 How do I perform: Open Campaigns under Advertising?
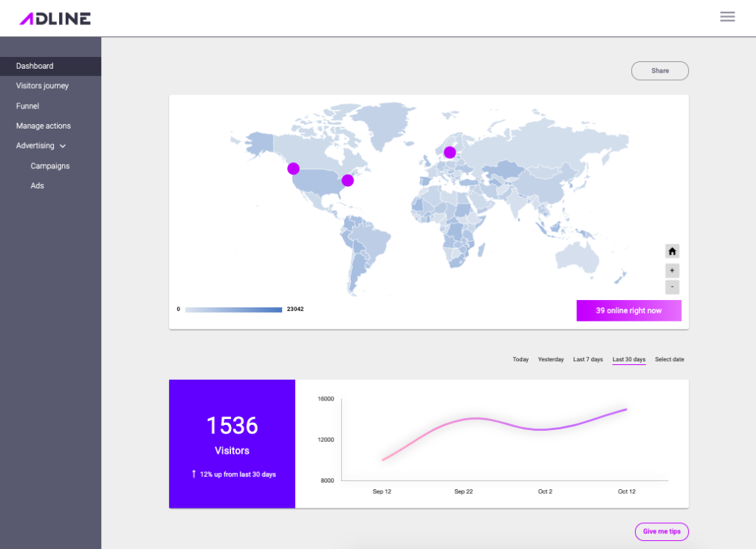click(50, 166)
